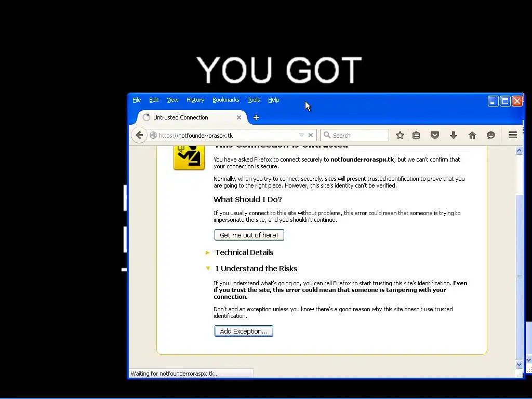This screenshot has height=399, width=532.
Task: Click the What Should I Do? heading
Action: coord(248,199)
